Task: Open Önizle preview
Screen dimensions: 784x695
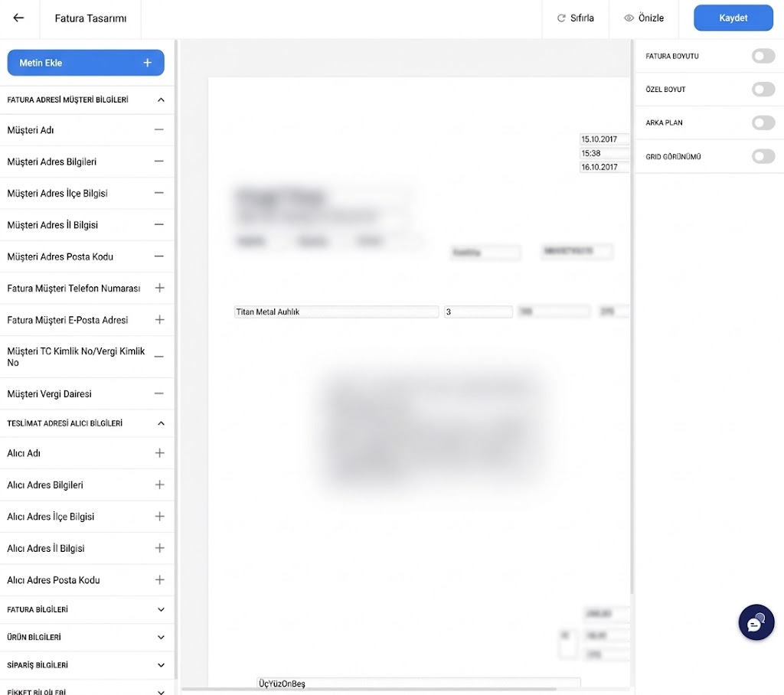Action: point(644,18)
